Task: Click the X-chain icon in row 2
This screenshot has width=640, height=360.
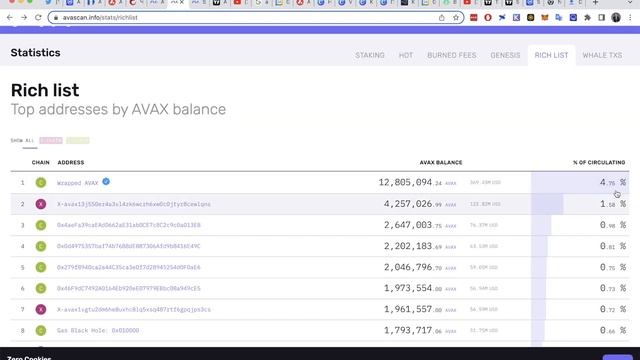Action: tap(41, 204)
